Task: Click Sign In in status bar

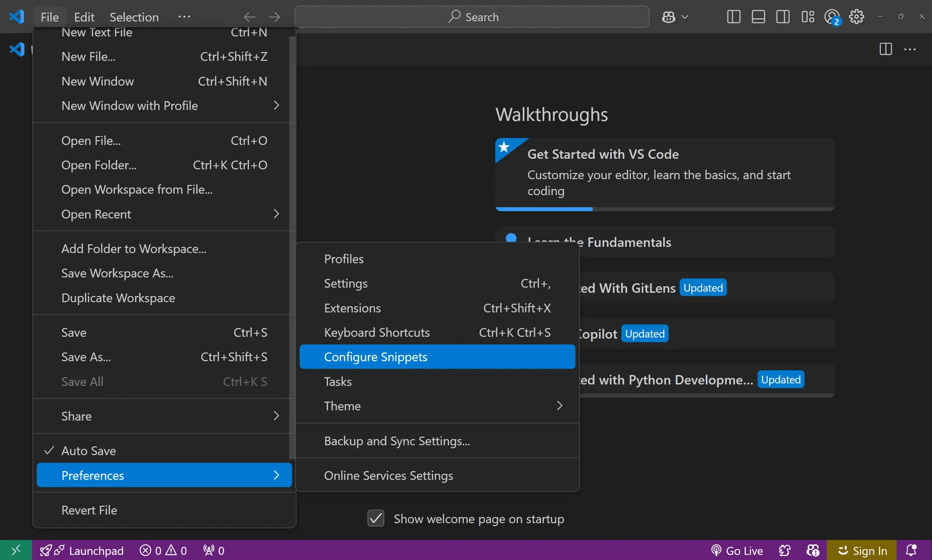Action: point(862,550)
